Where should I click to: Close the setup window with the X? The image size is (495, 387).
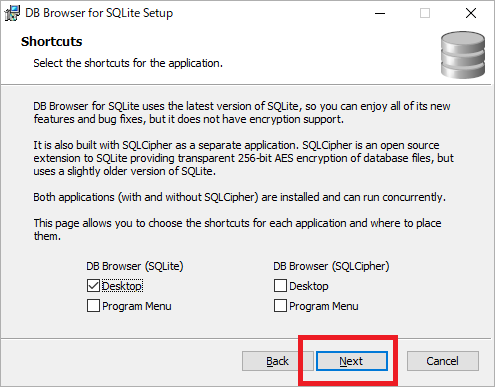tap(471, 13)
